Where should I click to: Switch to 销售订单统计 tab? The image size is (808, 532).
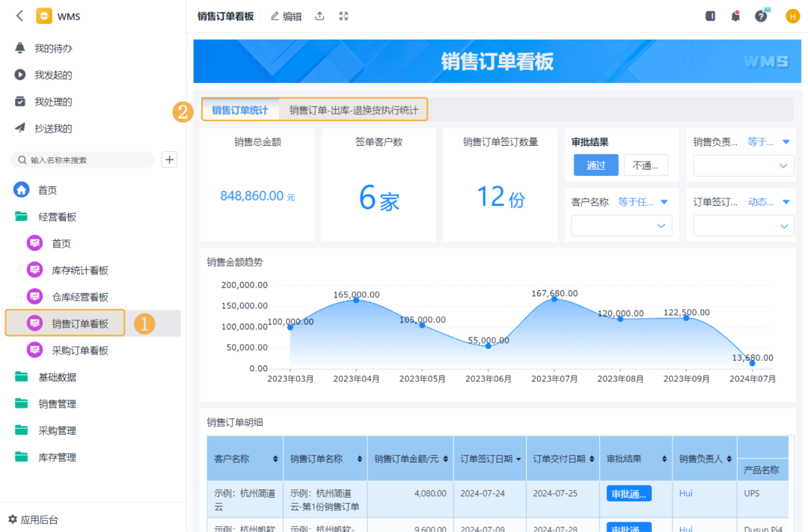[x=240, y=110]
